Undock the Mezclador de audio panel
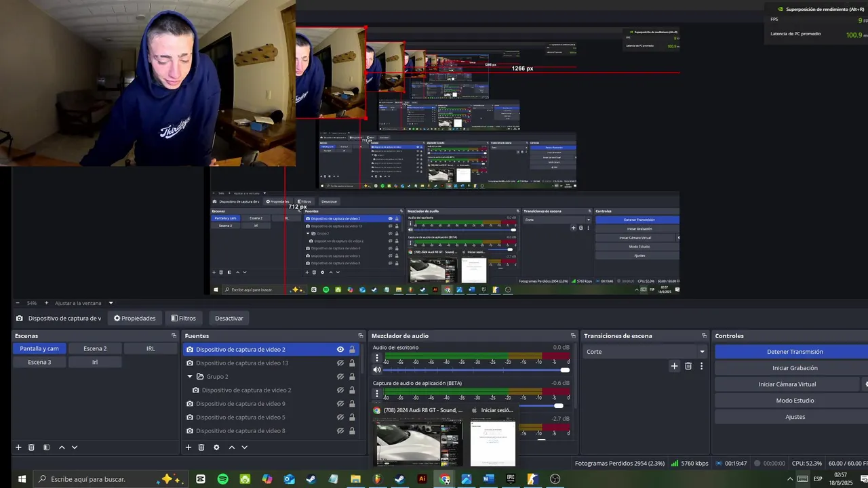 pos(573,336)
